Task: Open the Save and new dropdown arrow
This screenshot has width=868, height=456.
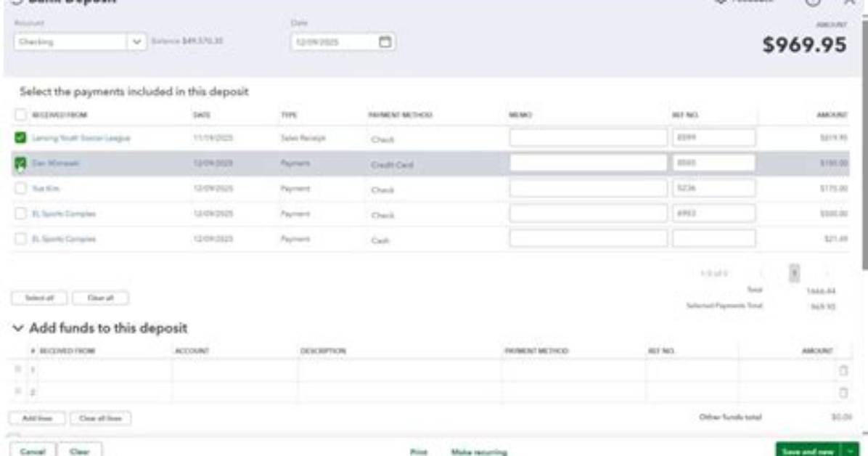Action: pos(850,452)
